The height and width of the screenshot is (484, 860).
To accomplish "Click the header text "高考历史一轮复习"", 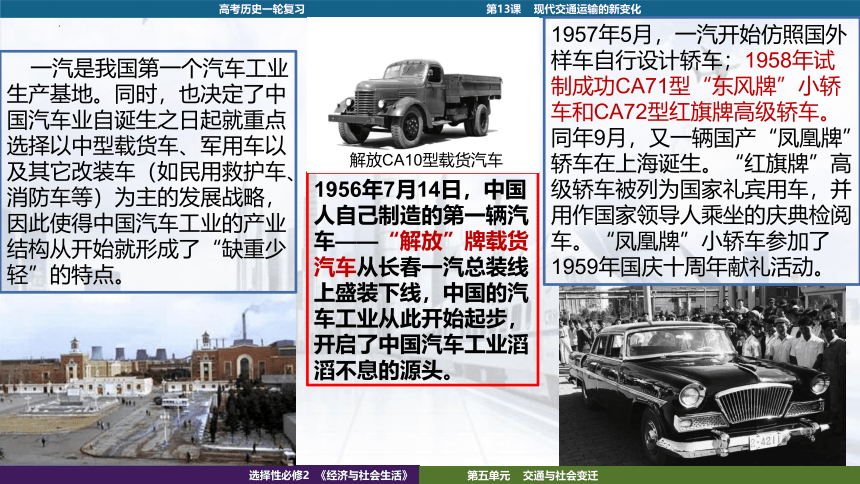I will [x=262, y=9].
